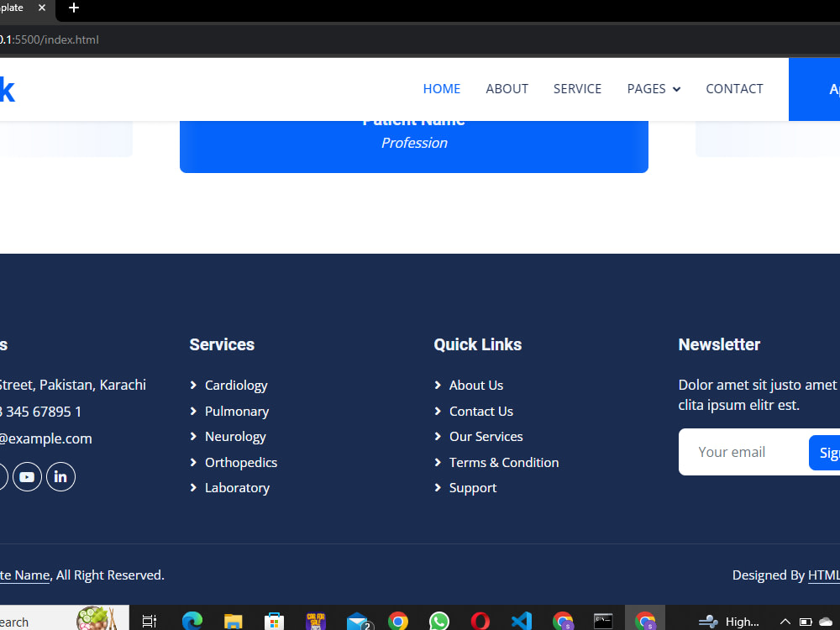Open the weather widget on taskbar
Viewport: 840px width, 630px height.
728,622
